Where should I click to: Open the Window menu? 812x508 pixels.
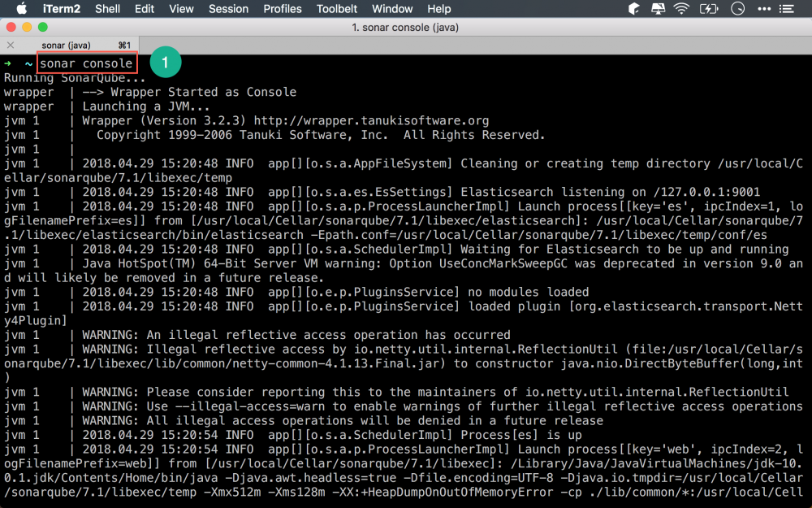coord(392,9)
